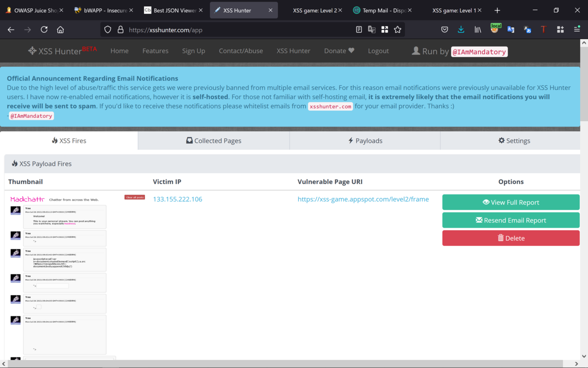Switch to the Temp Mail browser tab
Viewport: 588px width, 368px height.
coord(383,10)
